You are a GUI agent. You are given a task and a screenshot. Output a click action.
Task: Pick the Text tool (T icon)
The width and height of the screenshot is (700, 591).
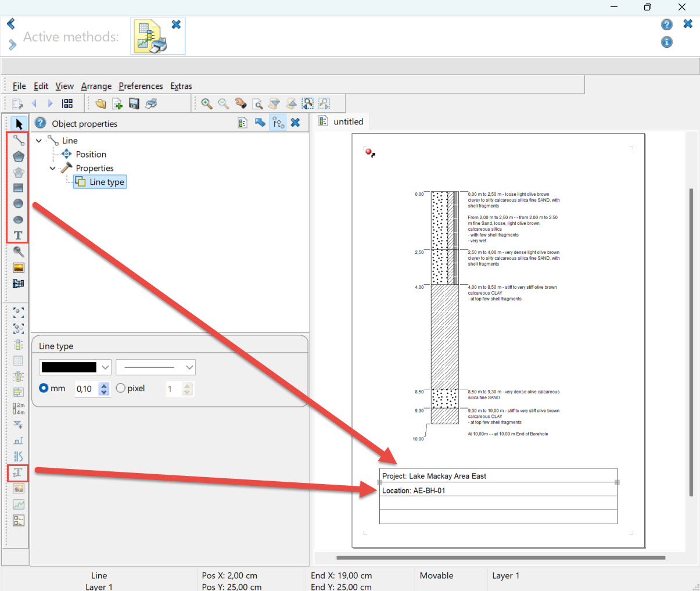pos(19,235)
